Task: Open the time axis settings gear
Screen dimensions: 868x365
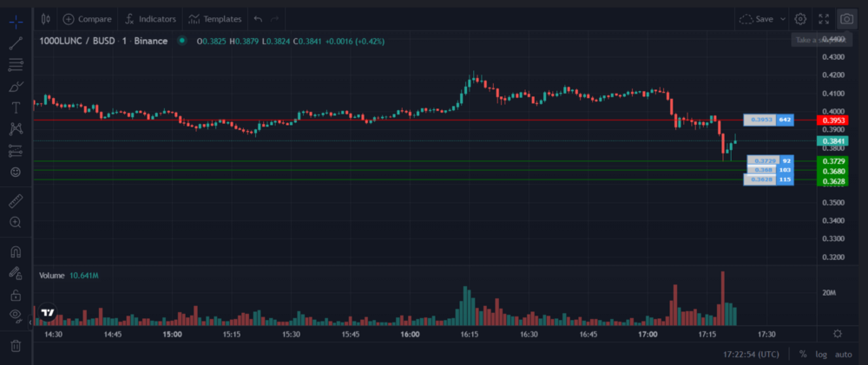Action: 838,334
